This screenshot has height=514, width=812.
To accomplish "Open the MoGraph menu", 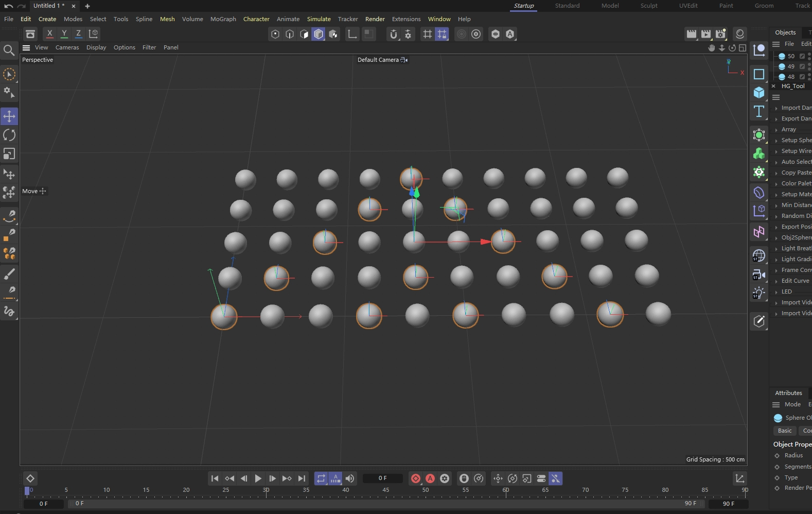I will click(223, 19).
